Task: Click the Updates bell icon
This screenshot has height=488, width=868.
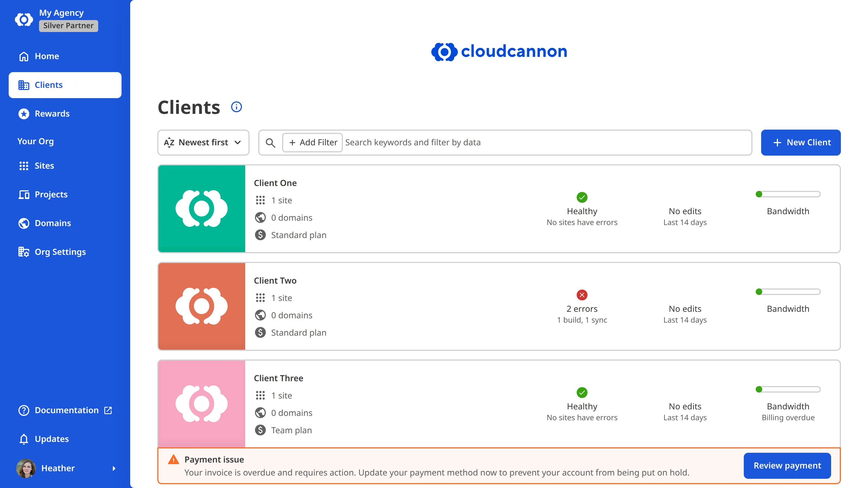Action: coord(24,439)
